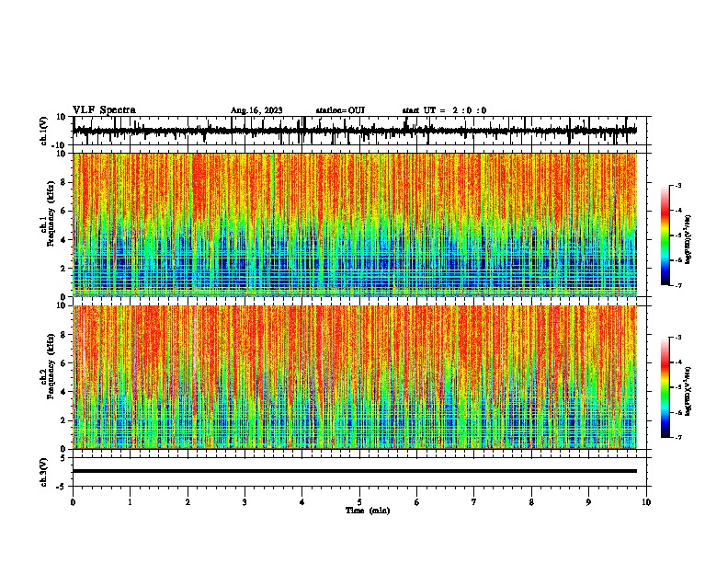Click the ch.1 spectrogram color scale bar

(x=665, y=236)
